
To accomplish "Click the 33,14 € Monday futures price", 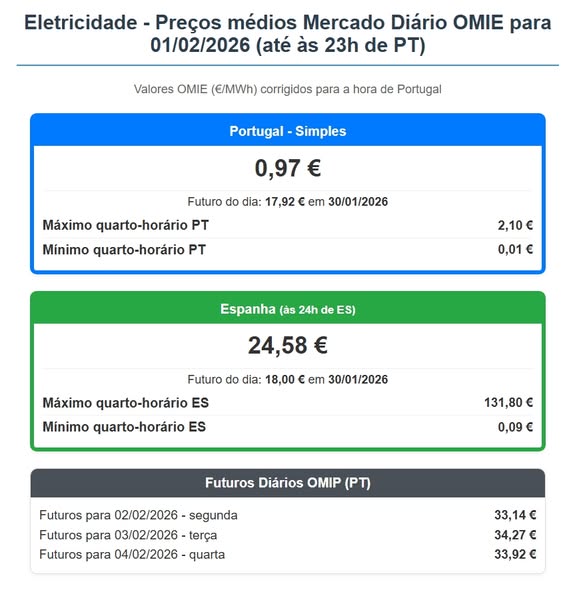I will point(515,515).
